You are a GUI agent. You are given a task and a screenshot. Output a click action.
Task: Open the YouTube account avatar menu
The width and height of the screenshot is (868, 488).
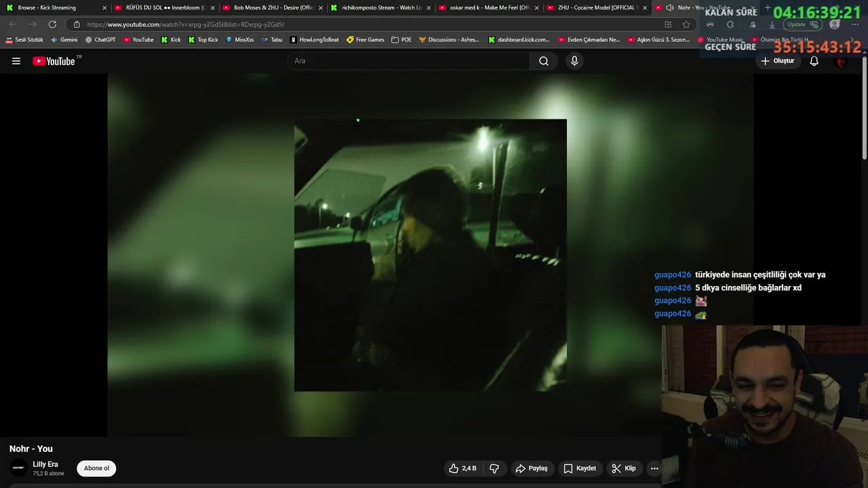[842, 61]
